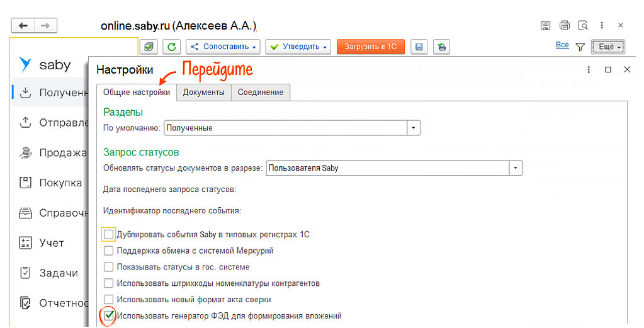Open the print preview icon in title bar

point(584,26)
